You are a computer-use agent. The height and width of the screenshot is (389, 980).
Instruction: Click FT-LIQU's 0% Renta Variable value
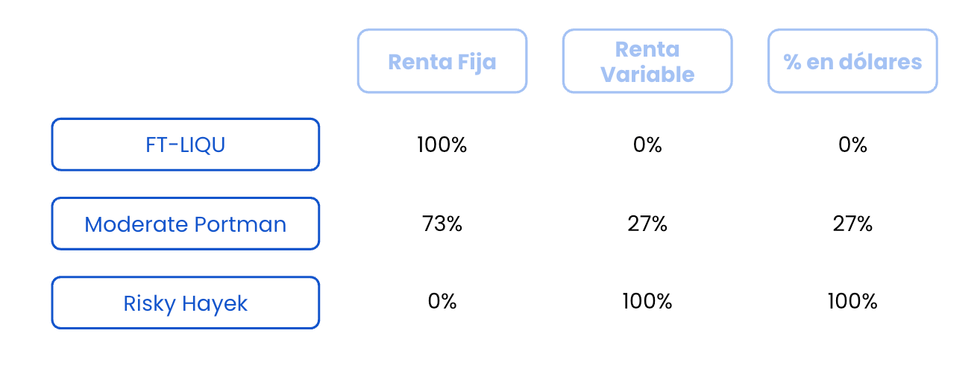(x=647, y=145)
